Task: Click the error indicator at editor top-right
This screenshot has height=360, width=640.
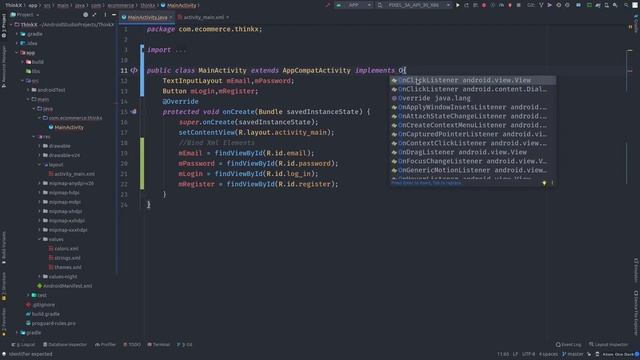Action: (x=630, y=27)
